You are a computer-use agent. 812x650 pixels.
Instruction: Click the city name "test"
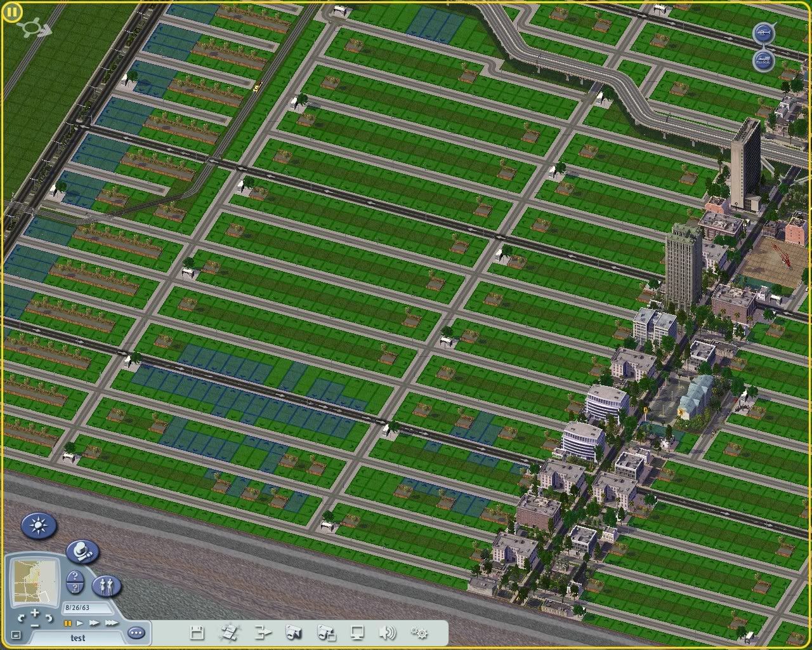click(x=78, y=638)
